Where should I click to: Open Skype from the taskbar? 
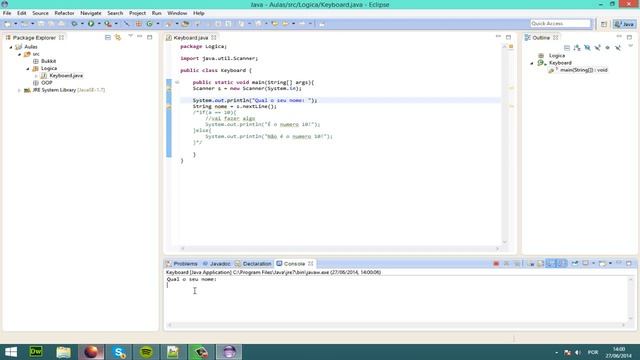pyautogui.click(x=119, y=351)
